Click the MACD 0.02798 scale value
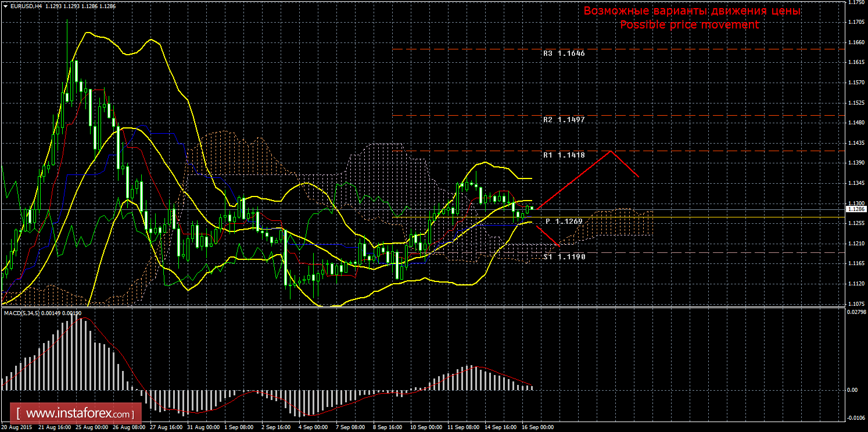The image size is (868, 432). point(855,312)
